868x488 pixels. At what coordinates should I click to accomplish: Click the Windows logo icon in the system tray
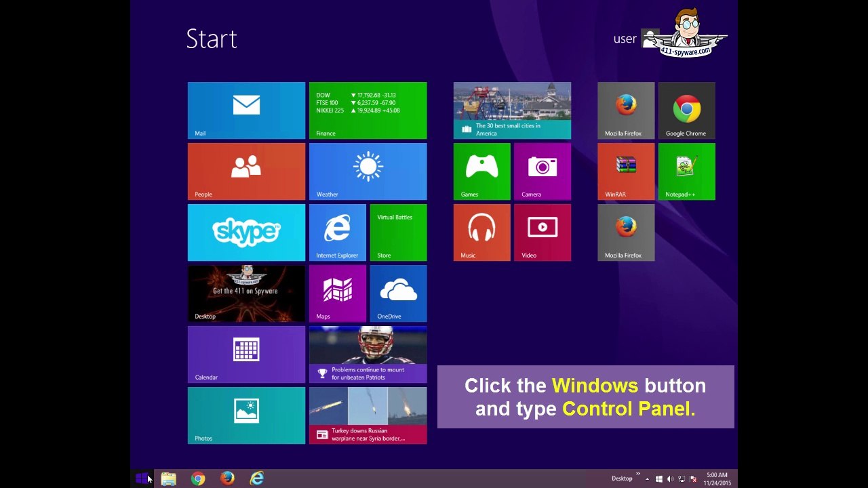(x=658, y=479)
